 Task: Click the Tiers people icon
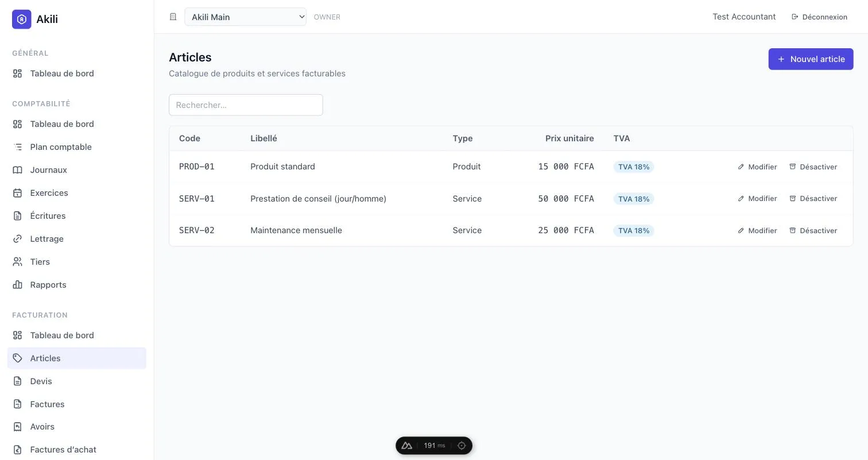tap(18, 262)
